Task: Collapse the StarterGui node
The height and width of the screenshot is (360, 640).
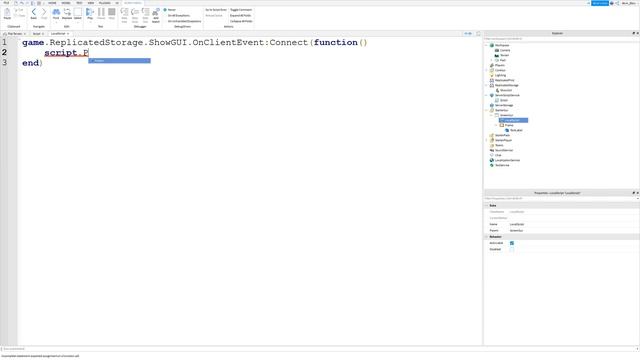Action: click(487, 110)
